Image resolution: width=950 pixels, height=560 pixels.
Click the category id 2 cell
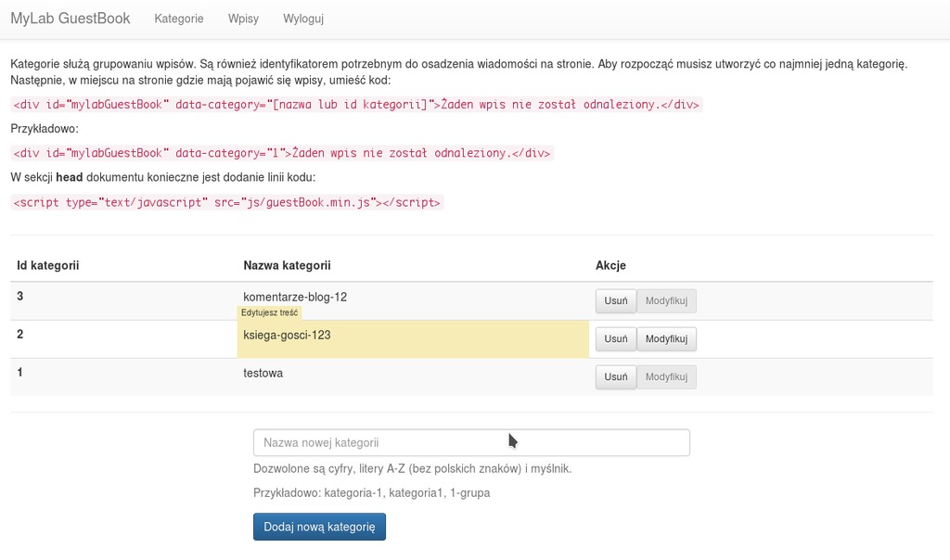(20, 334)
